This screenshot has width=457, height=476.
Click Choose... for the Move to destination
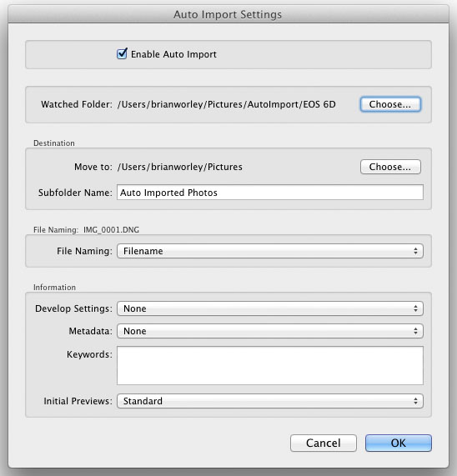(390, 167)
